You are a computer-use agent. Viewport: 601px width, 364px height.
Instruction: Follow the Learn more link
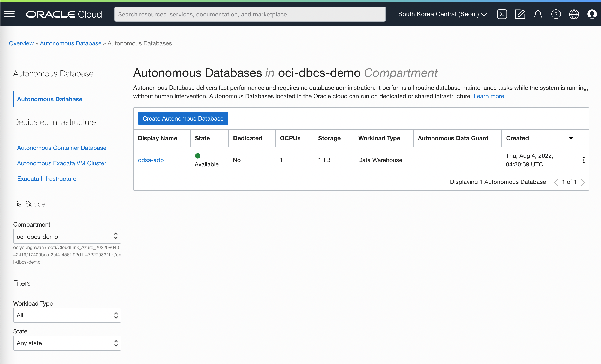[489, 96]
